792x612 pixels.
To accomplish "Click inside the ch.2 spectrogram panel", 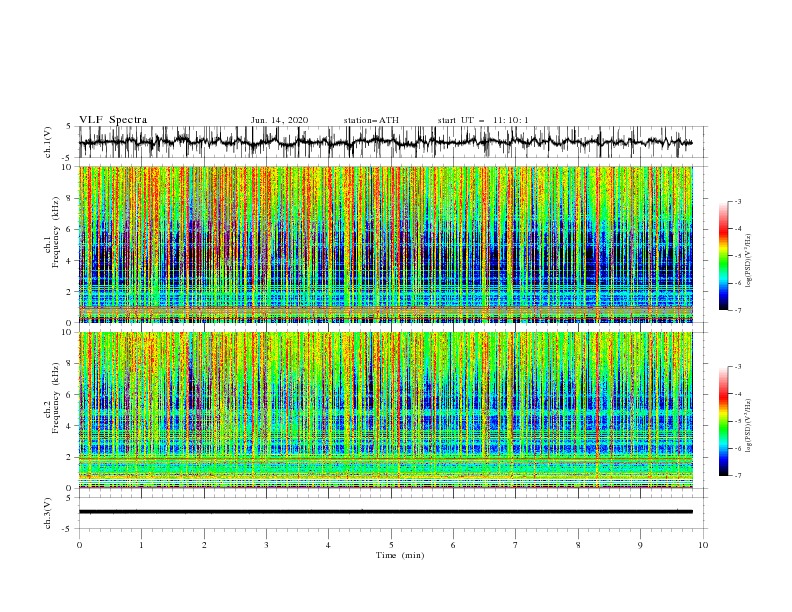I will click(x=385, y=410).
